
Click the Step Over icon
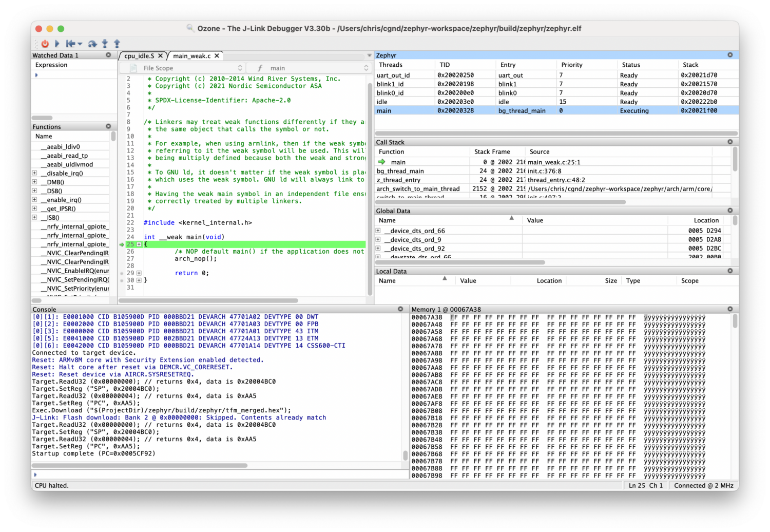(92, 44)
